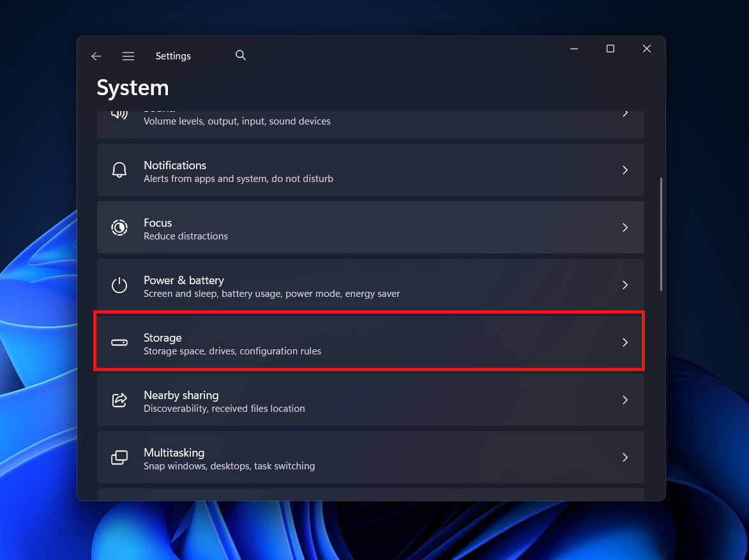
Task: Select the Focus settings entry
Action: click(x=370, y=227)
